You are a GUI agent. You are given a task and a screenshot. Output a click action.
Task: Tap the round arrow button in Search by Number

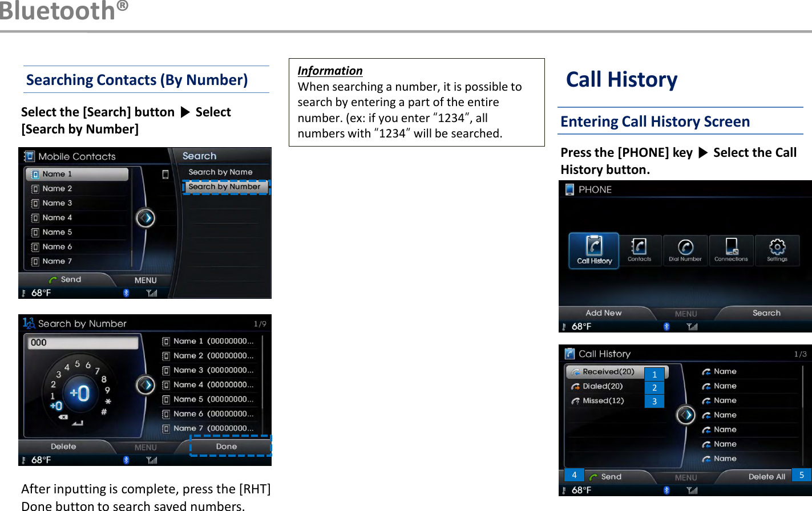click(x=146, y=385)
